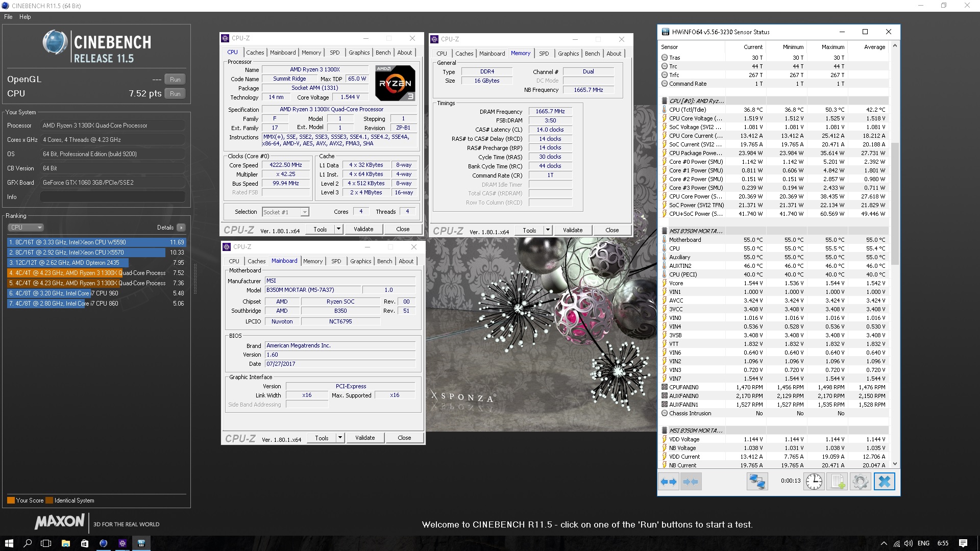Open Windows Start menu
Image resolution: width=980 pixels, height=551 pixels.
click(9, 543)
